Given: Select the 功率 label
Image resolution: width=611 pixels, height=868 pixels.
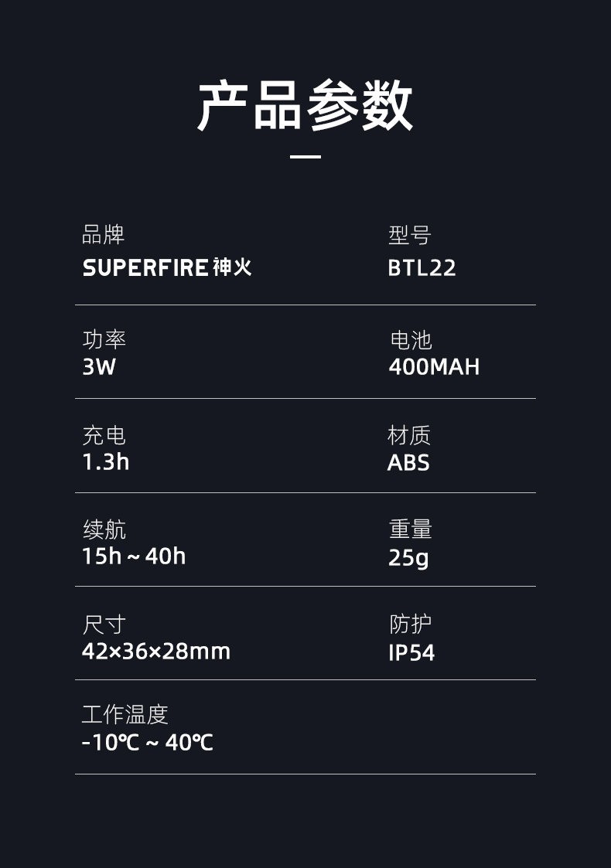Looking at the screenshot, I should pyautogui.click(x=104, y=339).
